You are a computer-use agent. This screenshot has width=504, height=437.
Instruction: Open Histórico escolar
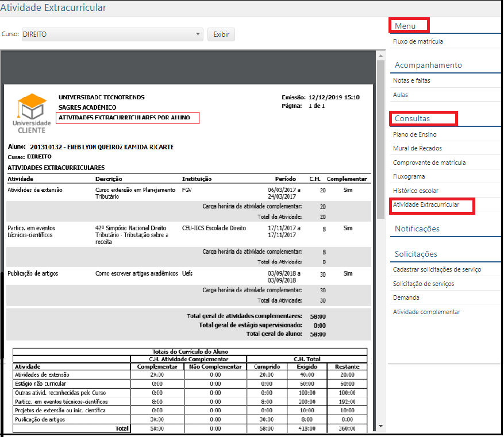tap(416, 191)
